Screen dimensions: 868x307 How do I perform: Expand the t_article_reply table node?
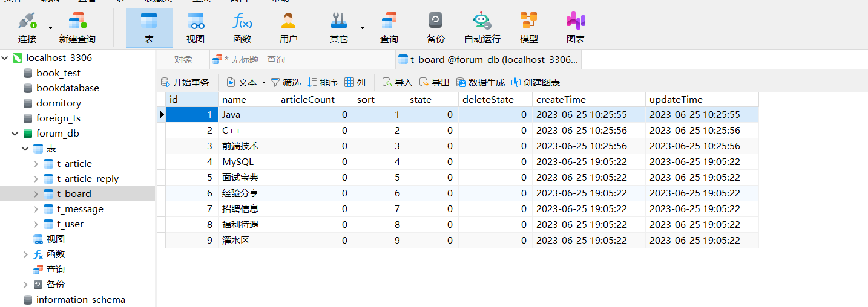tap(36, 179)
